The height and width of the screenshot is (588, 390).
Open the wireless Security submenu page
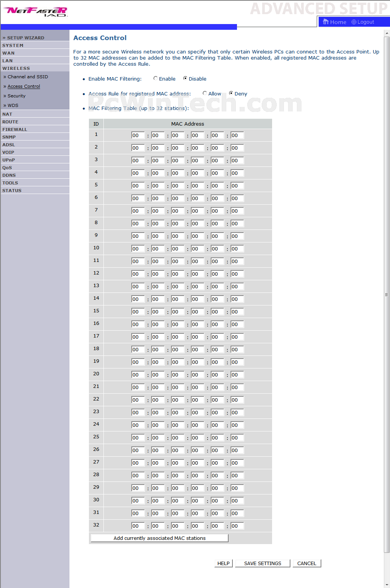point(16,96)
